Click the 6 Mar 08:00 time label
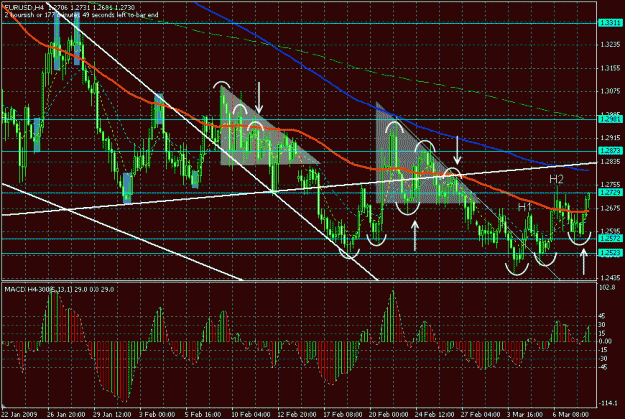Screen dimensions: 625x419 point(570,414)
